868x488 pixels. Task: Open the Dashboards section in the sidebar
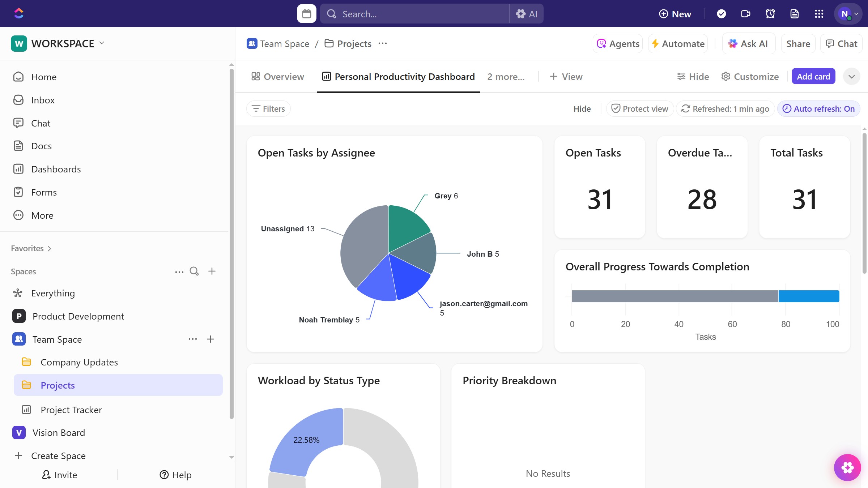tap(56, 169)
